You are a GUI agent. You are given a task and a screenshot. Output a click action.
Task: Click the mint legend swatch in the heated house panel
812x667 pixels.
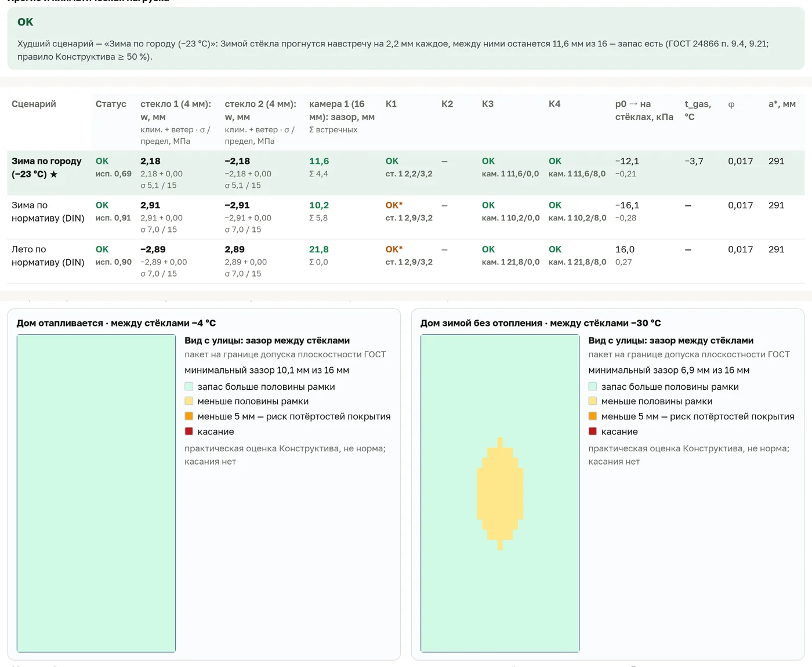point(189,386)
